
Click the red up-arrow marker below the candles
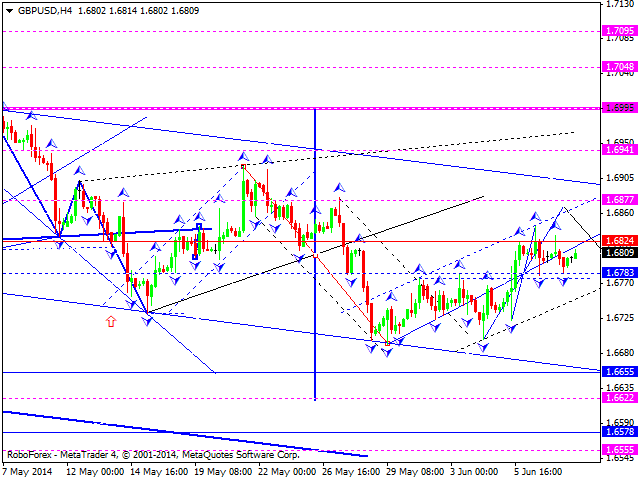pos(110,321)
